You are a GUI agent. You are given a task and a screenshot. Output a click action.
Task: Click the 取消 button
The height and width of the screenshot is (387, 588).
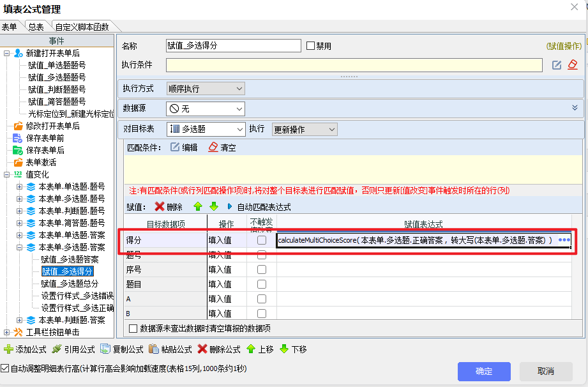546,371
